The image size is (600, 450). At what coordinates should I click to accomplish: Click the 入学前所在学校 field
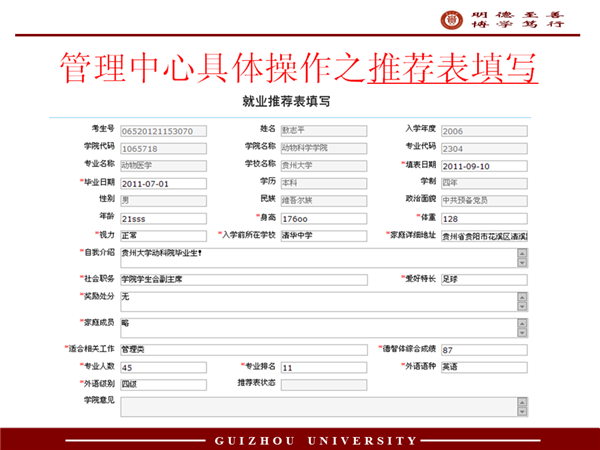click(322, 235)
